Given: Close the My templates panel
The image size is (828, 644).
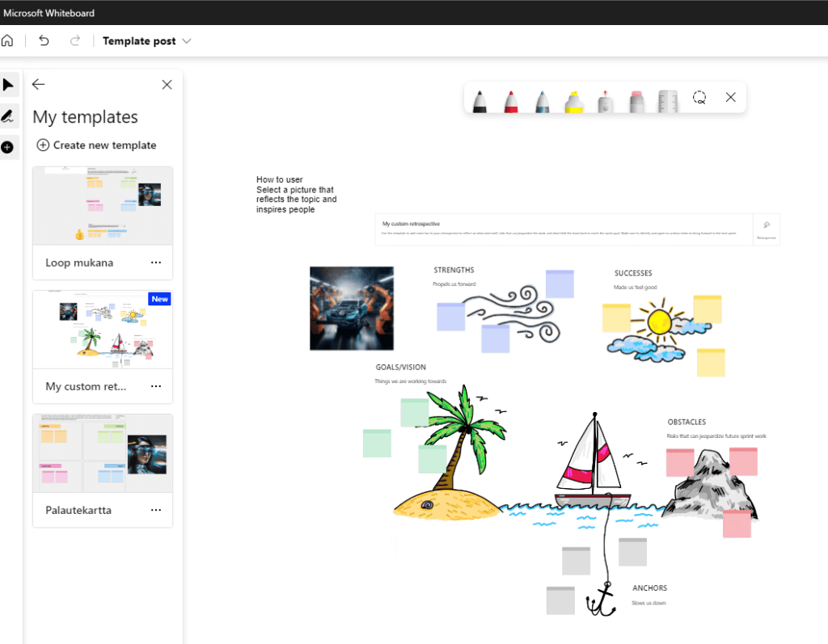Looking at the screenshot, I should tap(167, 85).
